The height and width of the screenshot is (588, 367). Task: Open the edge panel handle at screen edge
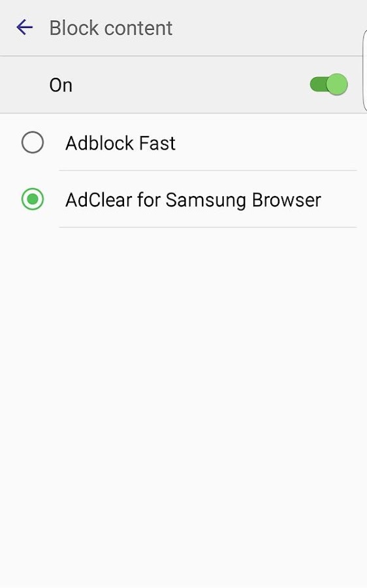[364, 71]
